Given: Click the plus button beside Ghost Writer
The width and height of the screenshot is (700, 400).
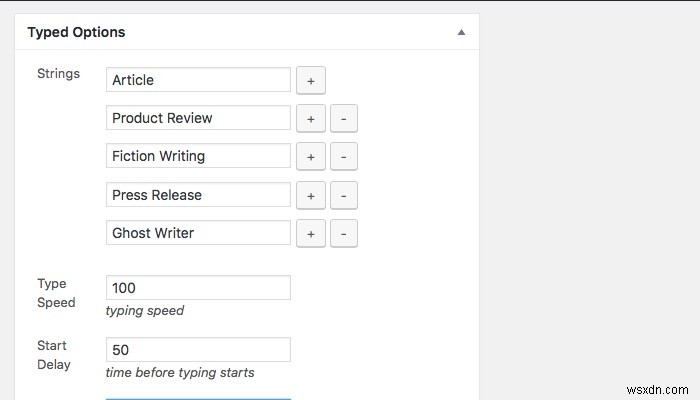Looking at the screenshot, I should tap(310, 233).
